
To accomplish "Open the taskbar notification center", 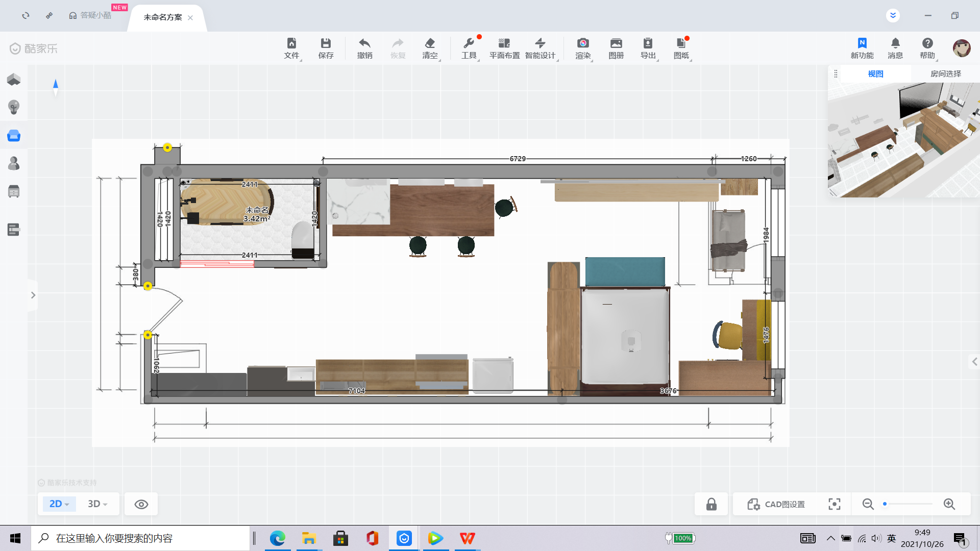I will coord(960,539).
